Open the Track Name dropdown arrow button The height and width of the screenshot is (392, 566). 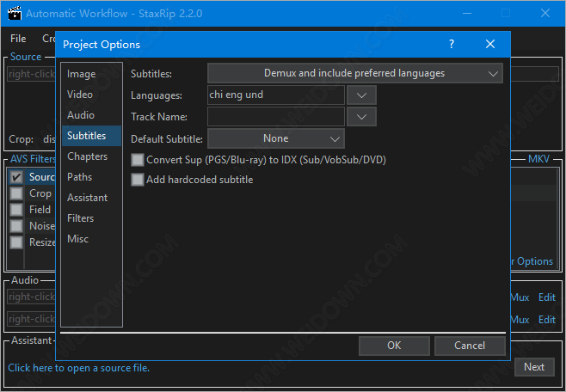[x=361, y=116]
